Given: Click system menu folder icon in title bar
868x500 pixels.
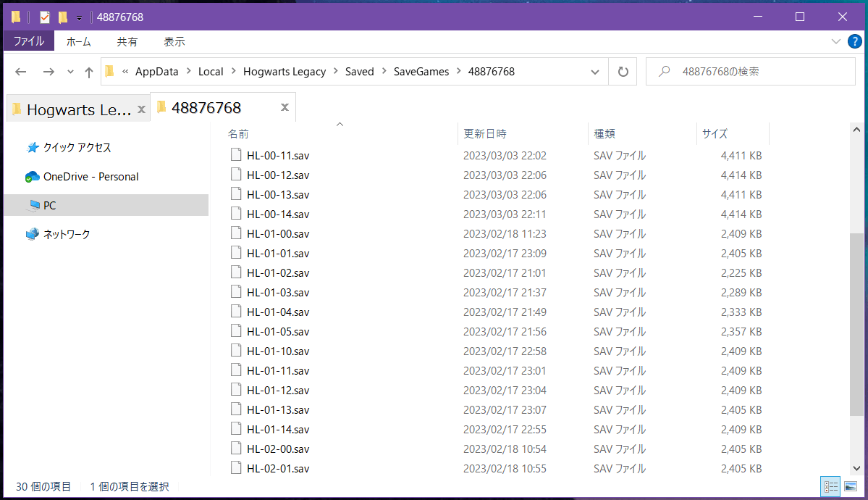Looking at the screenshot, I should [x=16, y=17].
